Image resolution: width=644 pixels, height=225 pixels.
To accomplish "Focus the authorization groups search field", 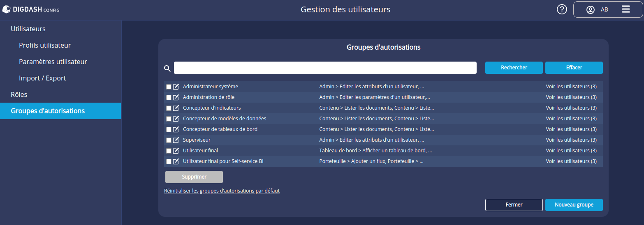I will [325, 68].
